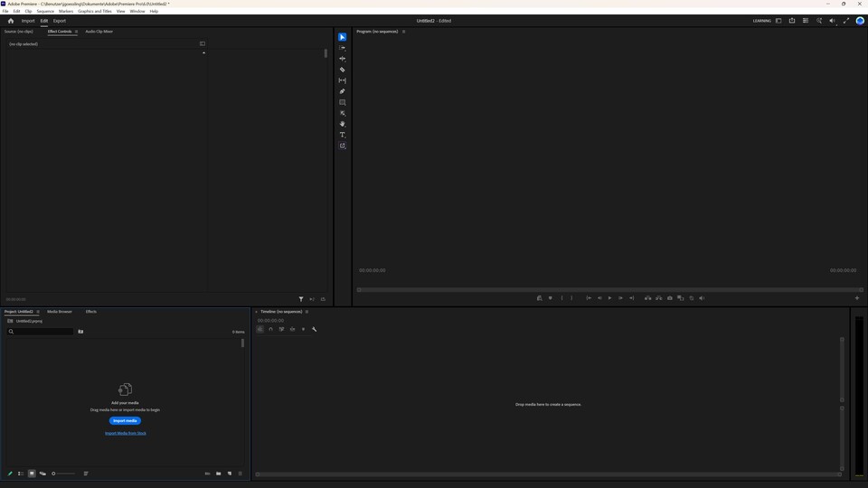This screenshot has width=868, height=488.
Task: Open the search/review icon in header
Action: (x=819, y=21)
